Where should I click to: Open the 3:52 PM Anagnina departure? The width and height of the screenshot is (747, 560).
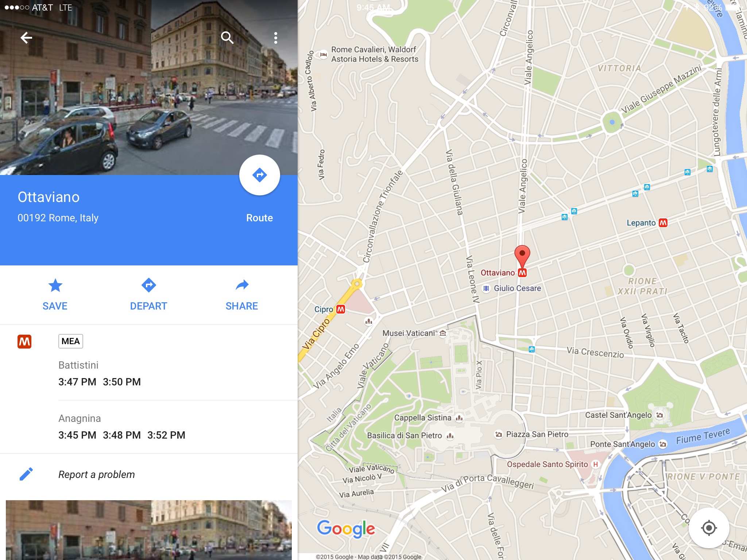click(x=166, y=435)
